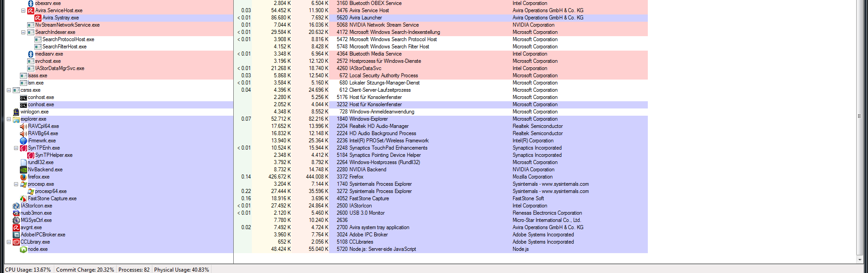
Task: Click the CCLibrary.exe Creative Cloud icon
Action: (x=16, y=242)
